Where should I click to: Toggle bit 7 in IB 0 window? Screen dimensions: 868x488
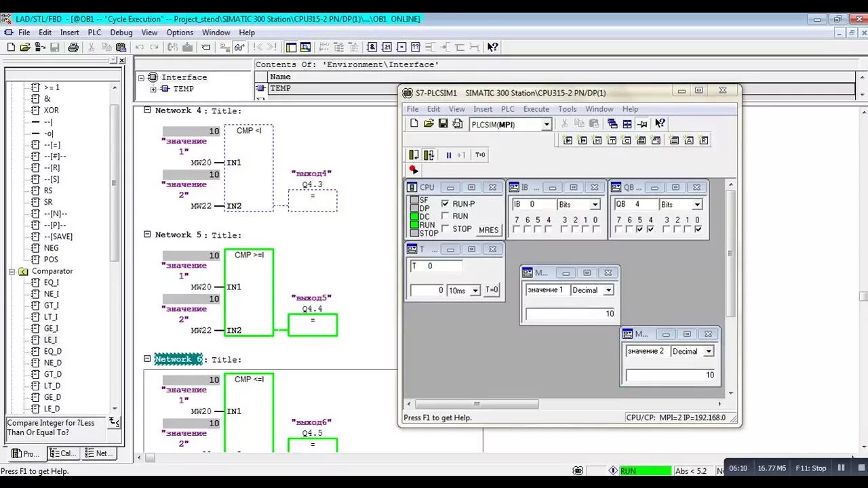pos(517,229)
